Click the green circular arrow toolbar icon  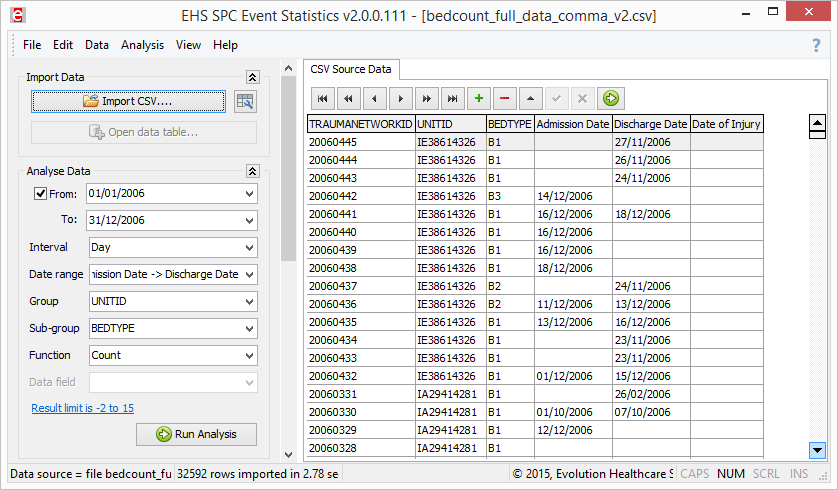point(610,98)
